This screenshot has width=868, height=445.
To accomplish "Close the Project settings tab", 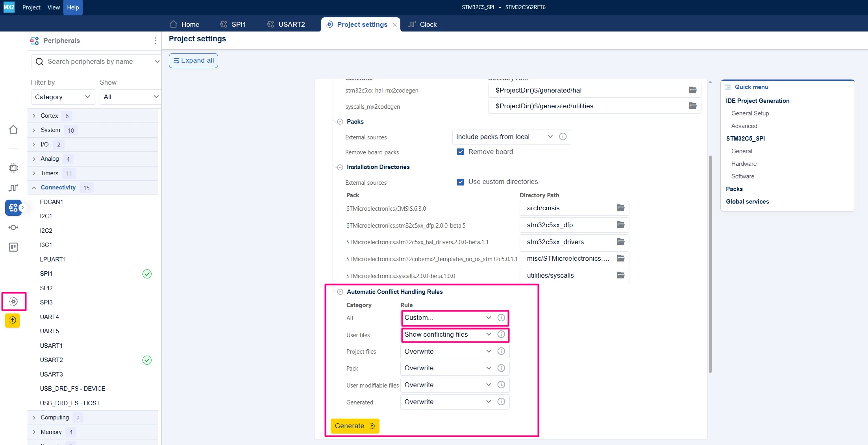I will tap(394, 25).
